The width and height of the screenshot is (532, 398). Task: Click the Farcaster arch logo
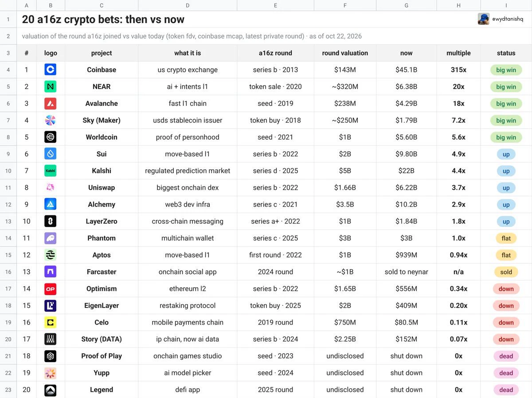pyautogui.click(x=51, y=272)
